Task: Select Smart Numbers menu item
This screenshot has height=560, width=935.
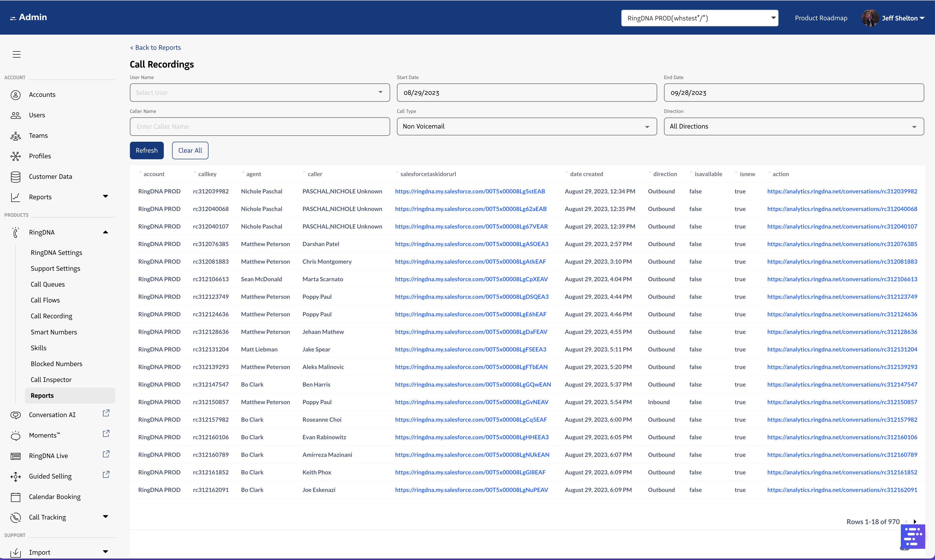Action: 54,332
